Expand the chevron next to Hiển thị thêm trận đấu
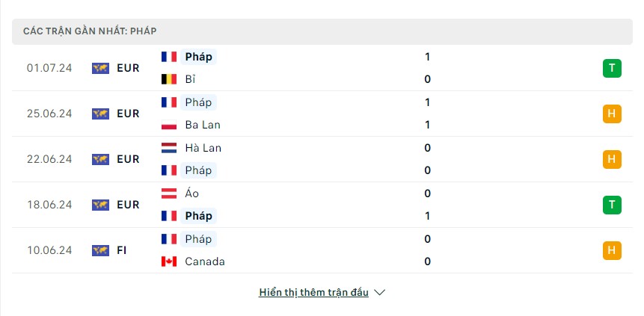Viewport: 644px width, 316px height. [380, 293]
